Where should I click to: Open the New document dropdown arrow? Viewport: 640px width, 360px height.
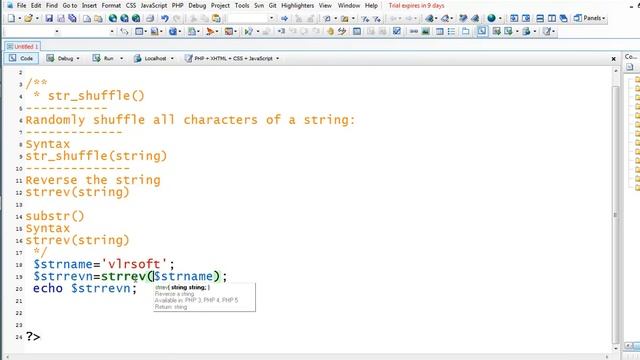pos(20,18)
